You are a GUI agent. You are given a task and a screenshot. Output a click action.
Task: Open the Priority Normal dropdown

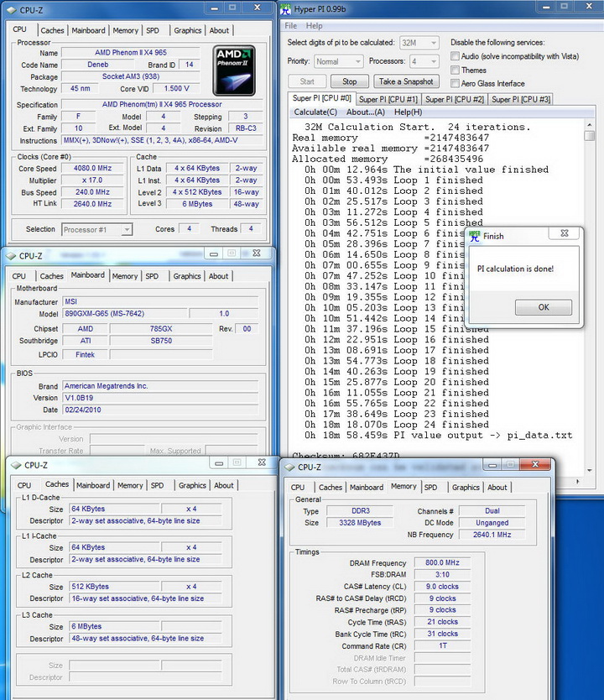339,61
